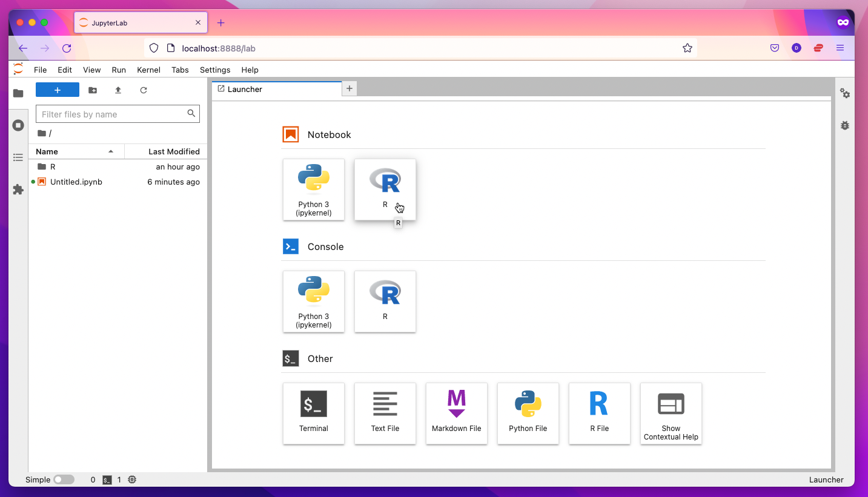
Task: Click the Launcher label in status bar
Action: [826, 479]
